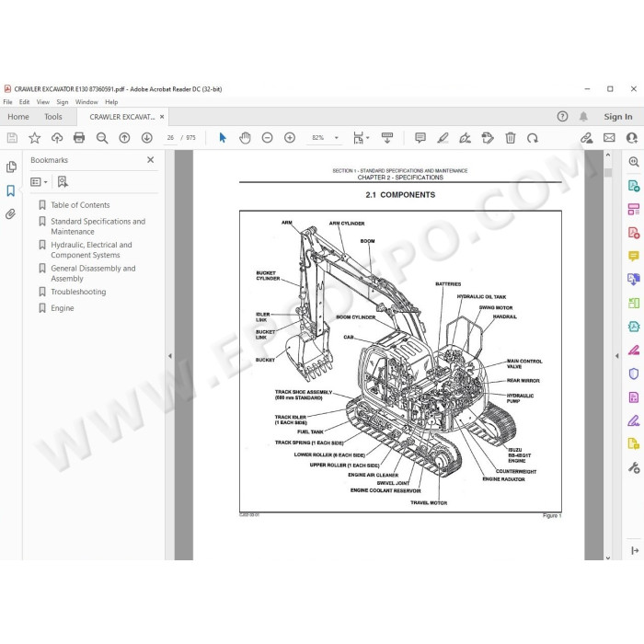Choose the selection arrow tool

click(x=223, y=138)
